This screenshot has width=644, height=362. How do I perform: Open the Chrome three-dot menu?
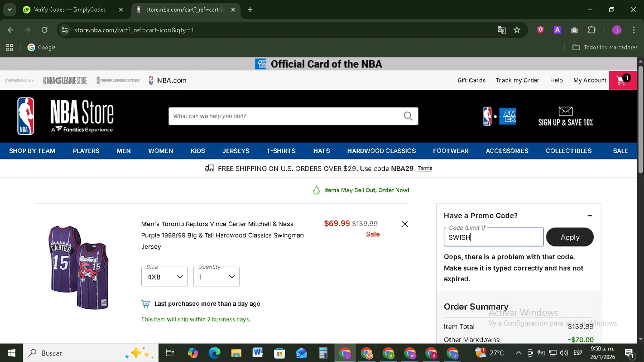pos(634,30)
